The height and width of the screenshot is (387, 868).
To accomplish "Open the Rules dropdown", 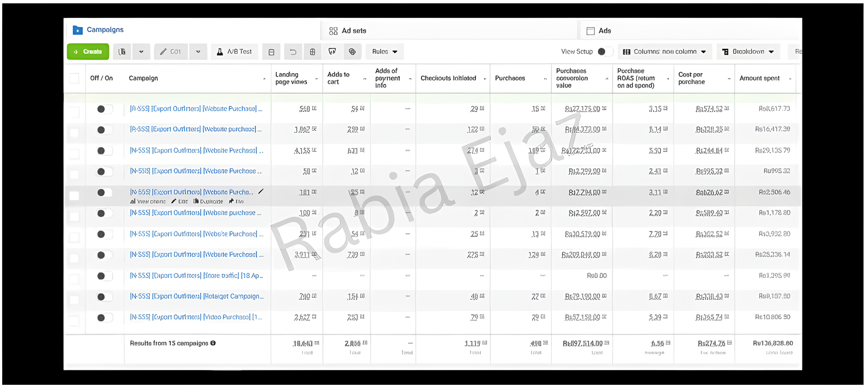I will click(385, 51).
